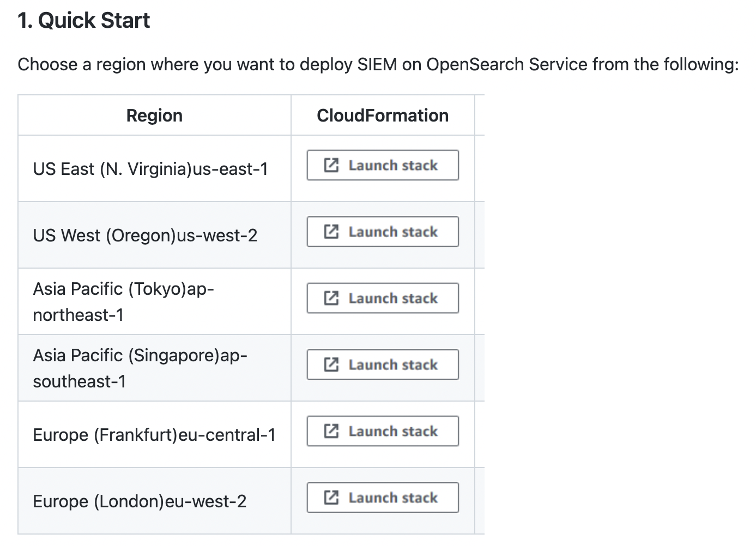Image resolution: width=756 pixels, height=546 pixels.
Task: Select the US West (Oregon) us-west-2 cell
Action: (x=154, y=235)
